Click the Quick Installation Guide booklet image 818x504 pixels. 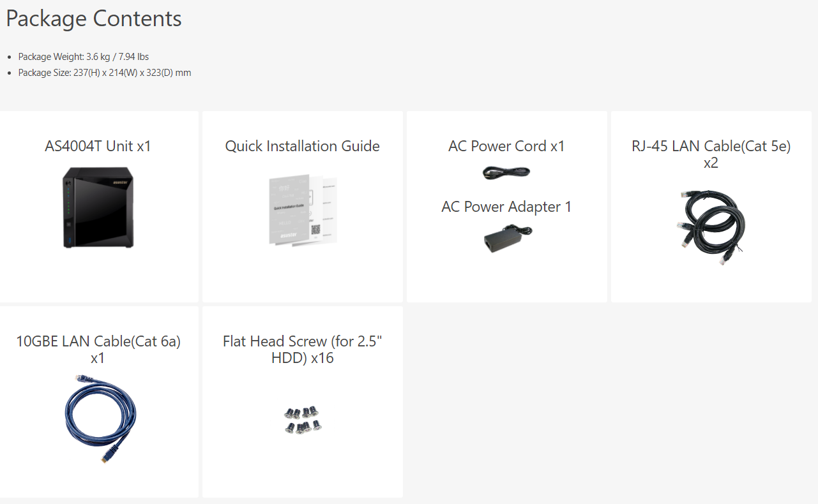pos(302,209)
